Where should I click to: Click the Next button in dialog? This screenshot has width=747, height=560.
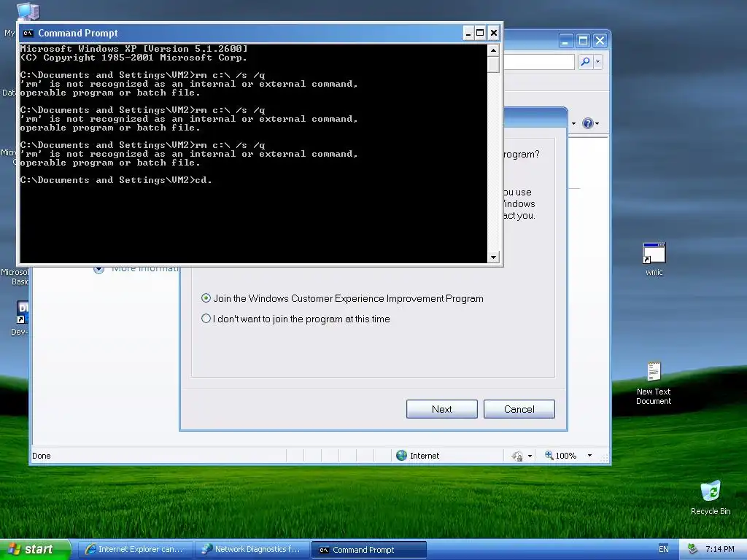coord(441,409)
